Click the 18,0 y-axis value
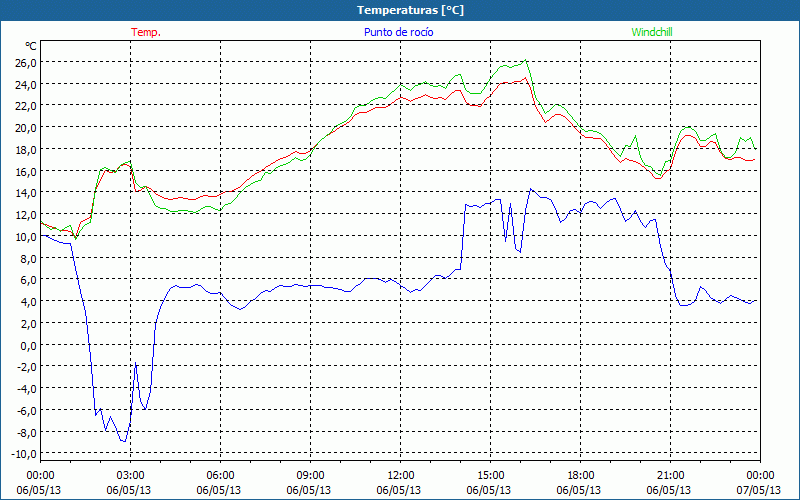 point(27,150)
